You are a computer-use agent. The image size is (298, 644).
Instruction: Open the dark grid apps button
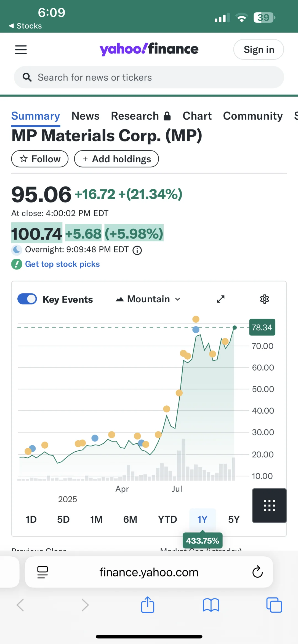coord(269,505)
